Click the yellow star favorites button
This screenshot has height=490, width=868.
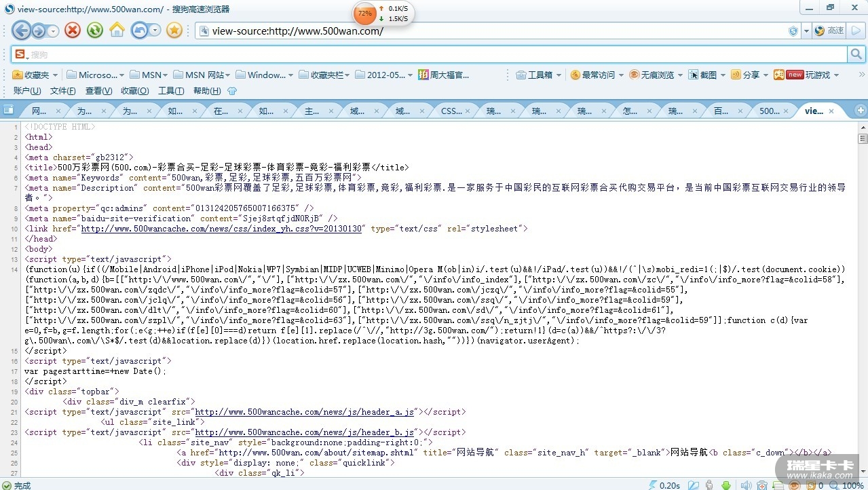click(174, 30)
